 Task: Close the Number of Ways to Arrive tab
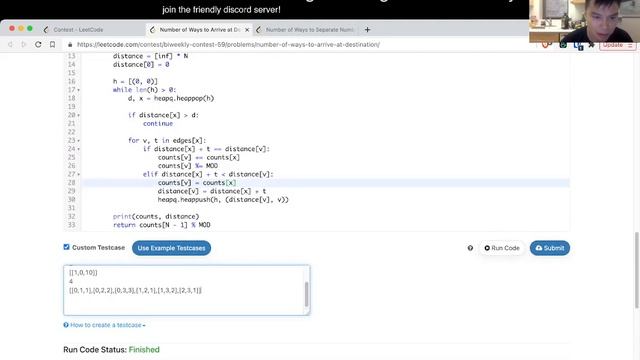[247, 30]
